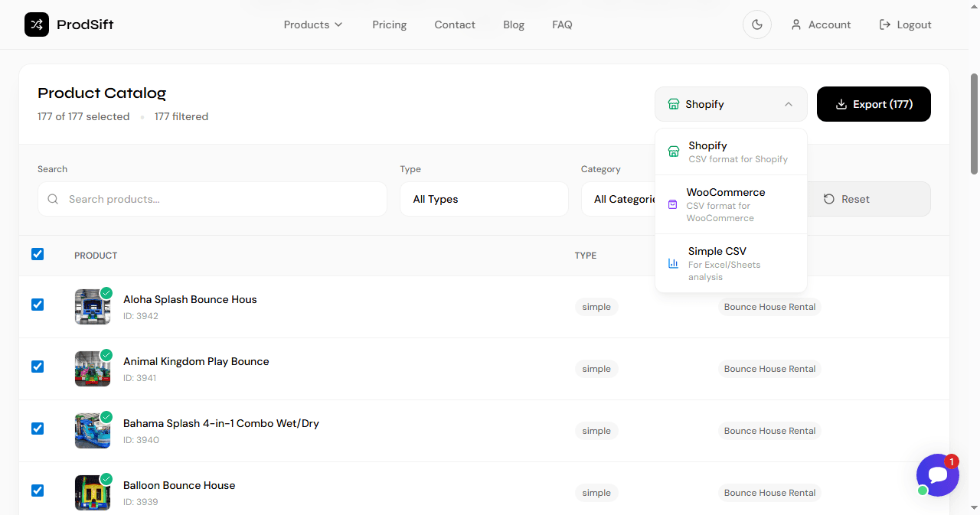Viewport: 980px width, 515px height.
Task: Collapse the Shopify export format dropdown
Action: [x=731, y=104]
